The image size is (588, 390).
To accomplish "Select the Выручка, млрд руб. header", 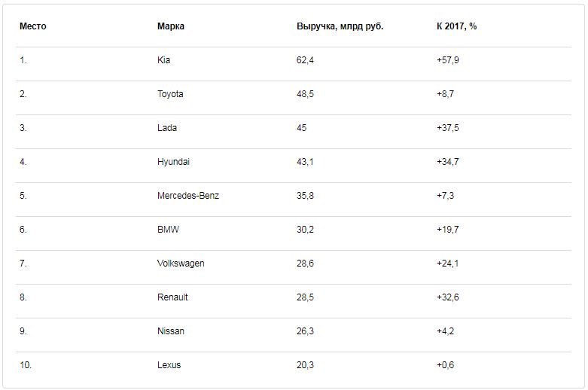I will (x=340, y=26).
